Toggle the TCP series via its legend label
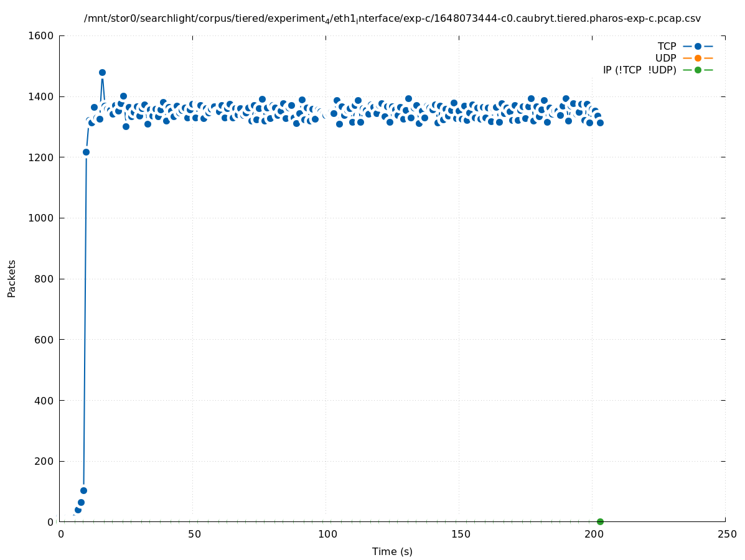Image resolution: width=745 pixels, height=560 pixels. pyautogui.click(x=667, y=46)
